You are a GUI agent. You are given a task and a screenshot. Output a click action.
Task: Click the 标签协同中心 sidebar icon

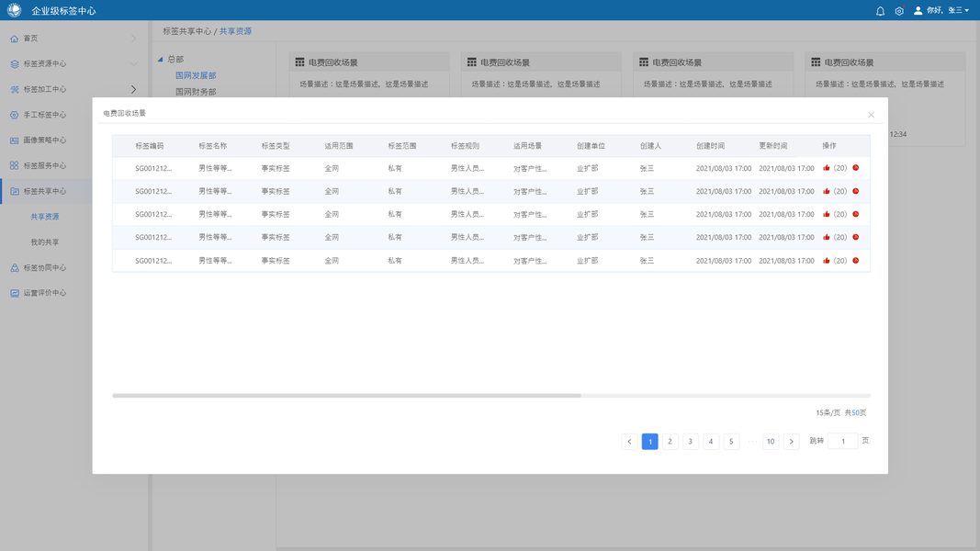(x=15, y=268)
